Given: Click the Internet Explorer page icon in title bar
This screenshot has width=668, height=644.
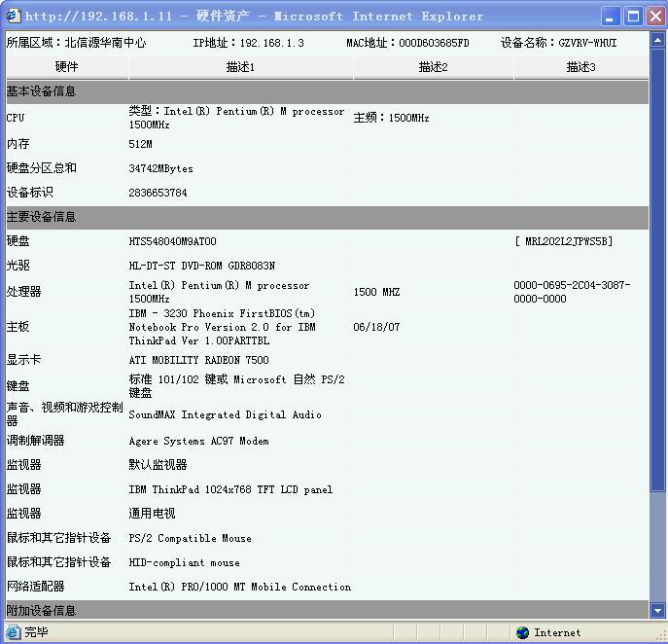Looking at the screenshot, I should coord(13,16).
